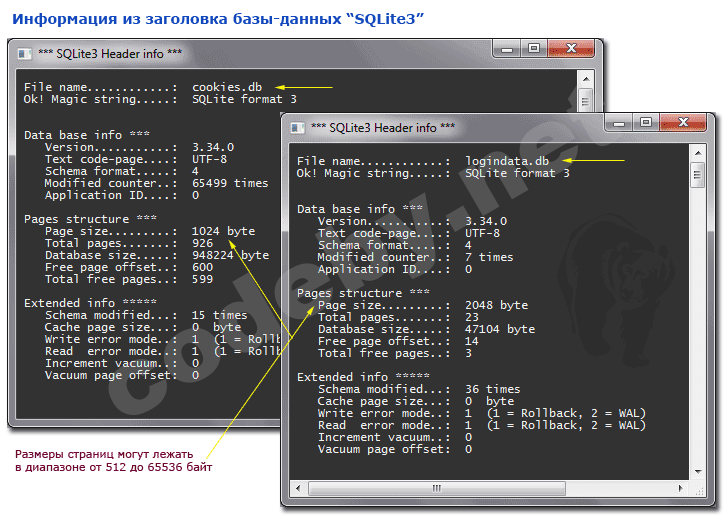Click scroll down arrow in logindata.db window
The height and width of the screenshot is (516, 724).
coord(698,472)
